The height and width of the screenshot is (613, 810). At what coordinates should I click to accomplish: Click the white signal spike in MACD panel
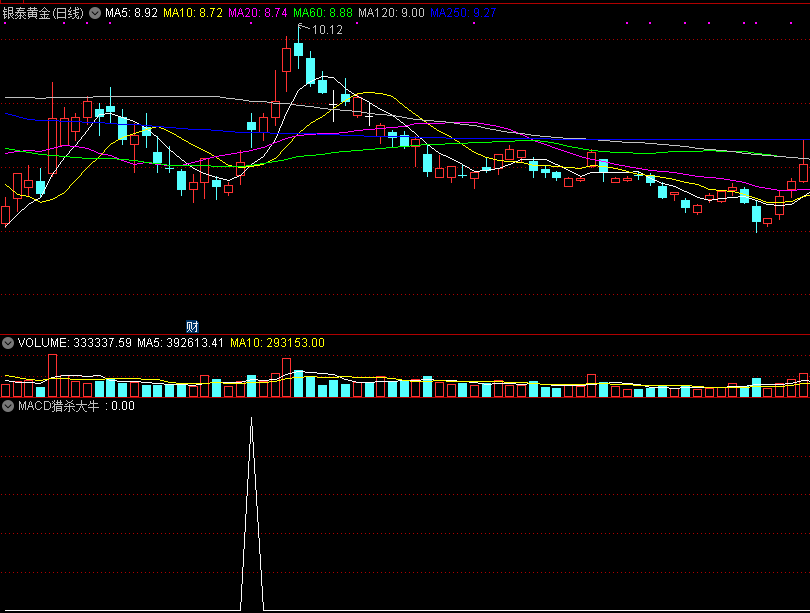click(x=252, y=514)
